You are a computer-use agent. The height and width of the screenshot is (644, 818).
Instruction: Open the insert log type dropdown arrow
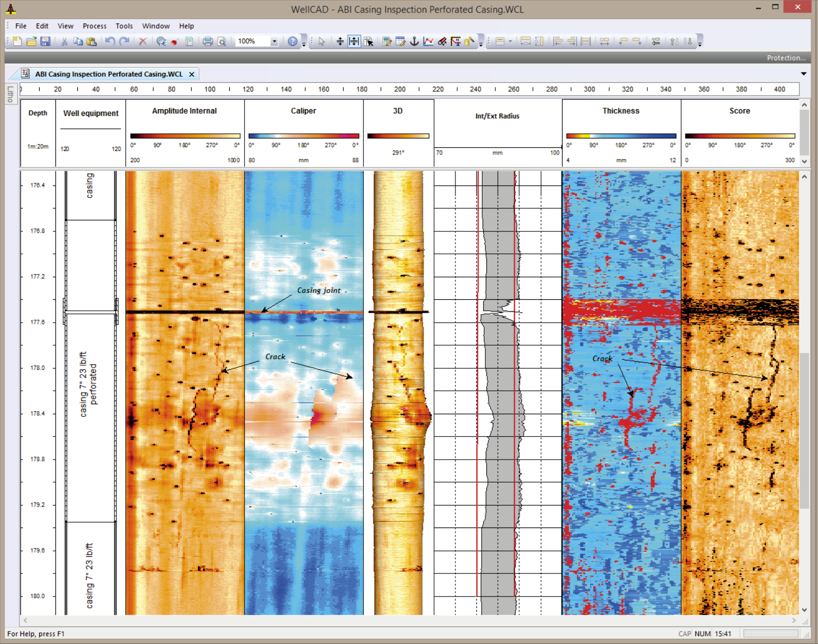510,41
